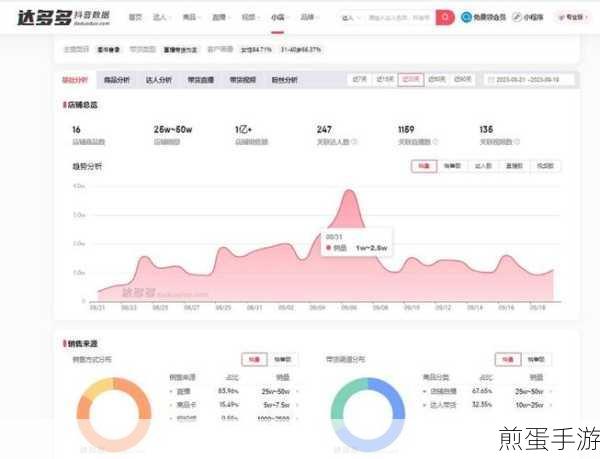Screen dimensions: 600x459
Task: Expand the 直播 sales source row arrow
Action: [x=297, y=391]
